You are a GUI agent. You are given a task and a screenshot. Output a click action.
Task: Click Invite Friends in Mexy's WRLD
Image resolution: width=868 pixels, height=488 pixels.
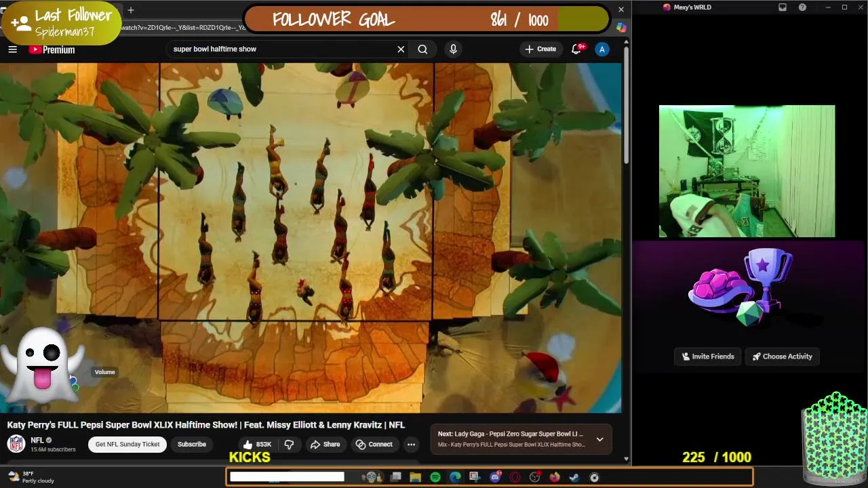tap(708, 357)
